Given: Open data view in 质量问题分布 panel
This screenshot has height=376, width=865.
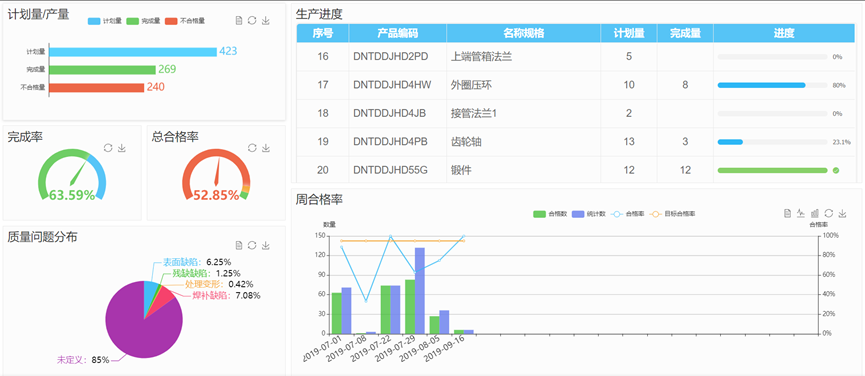Looking at the screenshot, I should pyautogui.click(x=239, y=245).
